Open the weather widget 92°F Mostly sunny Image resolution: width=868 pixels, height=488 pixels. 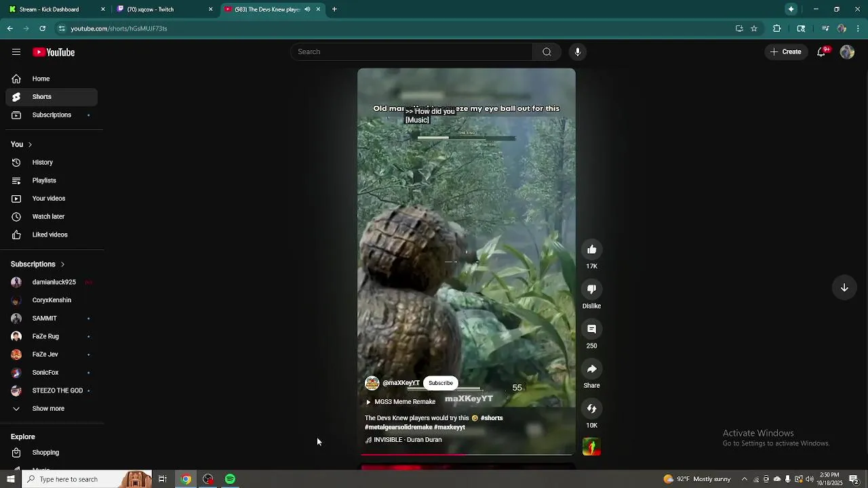(697, 479)
